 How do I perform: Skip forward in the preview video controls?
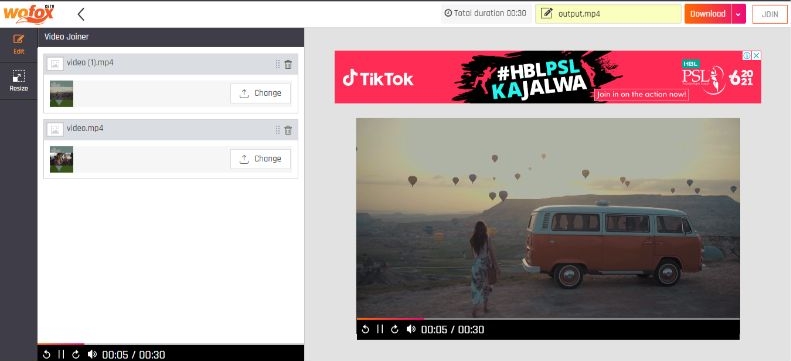[x=395, y=329]
